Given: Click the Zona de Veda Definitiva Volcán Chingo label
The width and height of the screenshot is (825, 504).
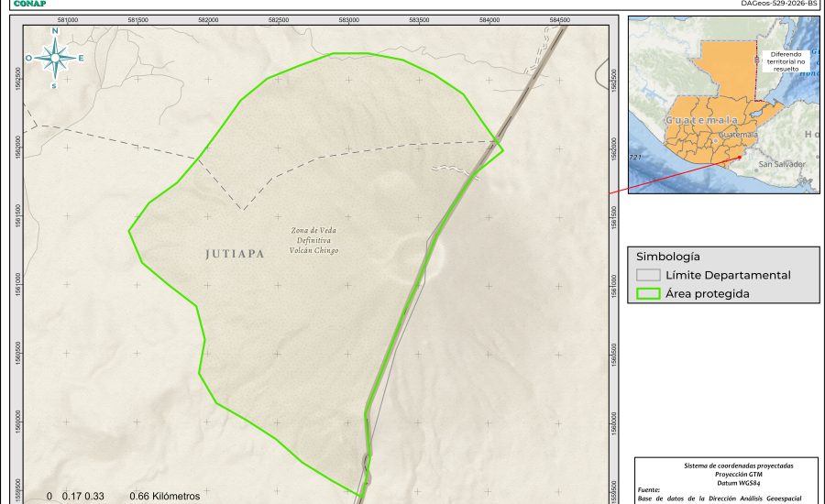Looking at the screenshot, I should (314, 240).
